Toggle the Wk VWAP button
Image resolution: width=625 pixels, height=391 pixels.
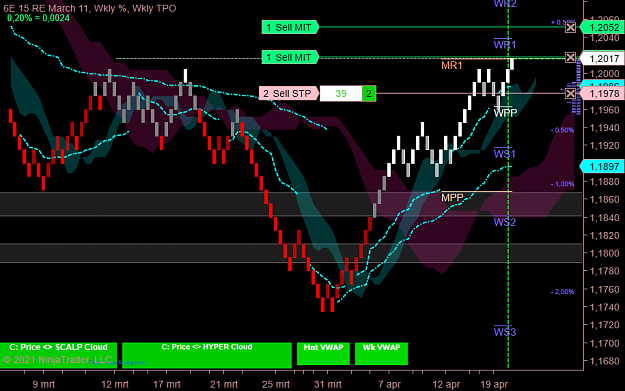[x=381, y=353]
